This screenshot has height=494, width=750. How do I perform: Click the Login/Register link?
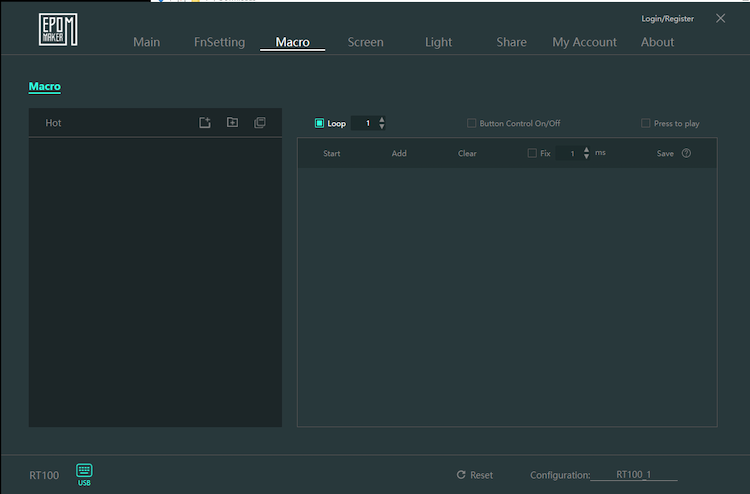[667, 19]
